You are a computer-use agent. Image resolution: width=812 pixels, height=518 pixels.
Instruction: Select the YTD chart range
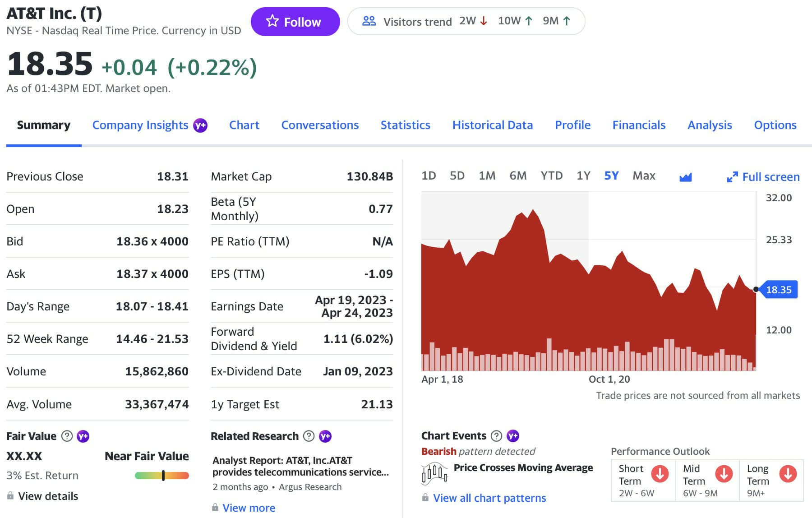point(551,176)
